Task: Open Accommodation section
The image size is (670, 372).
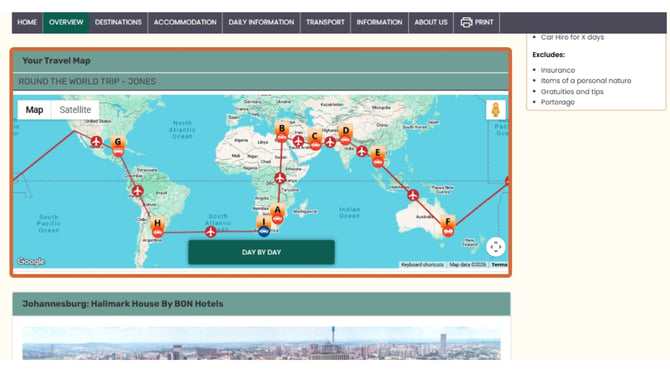Action: coord(185,22)
